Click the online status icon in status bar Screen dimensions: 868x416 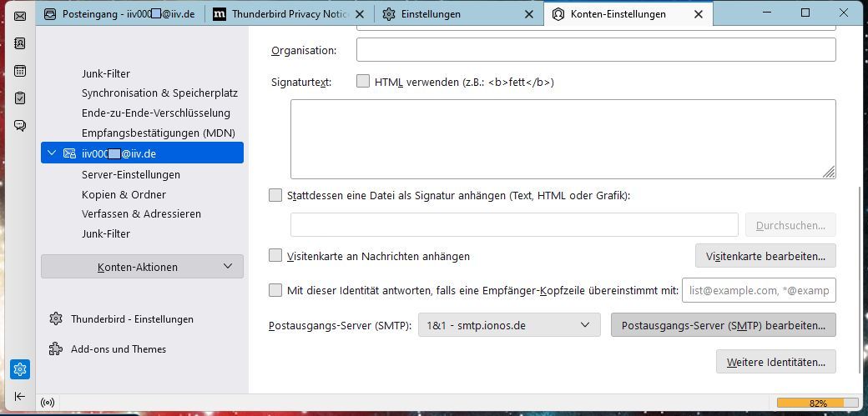coord(48,403)
